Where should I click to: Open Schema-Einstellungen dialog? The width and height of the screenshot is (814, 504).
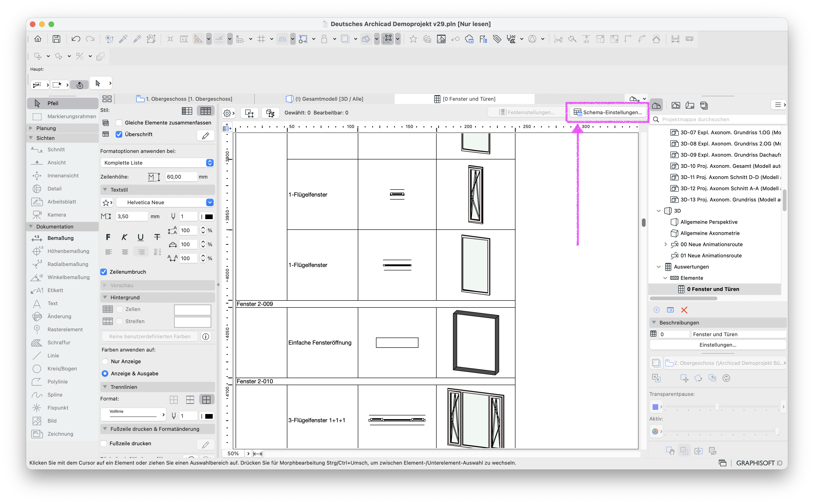coord(608,112)
